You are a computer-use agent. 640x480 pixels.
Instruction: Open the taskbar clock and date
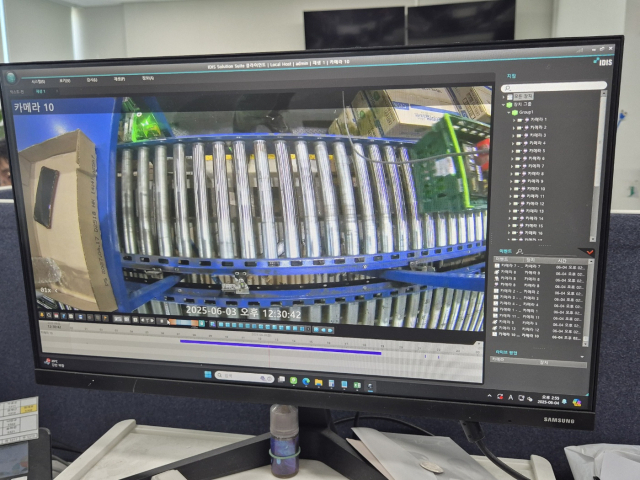coord(549,400)
